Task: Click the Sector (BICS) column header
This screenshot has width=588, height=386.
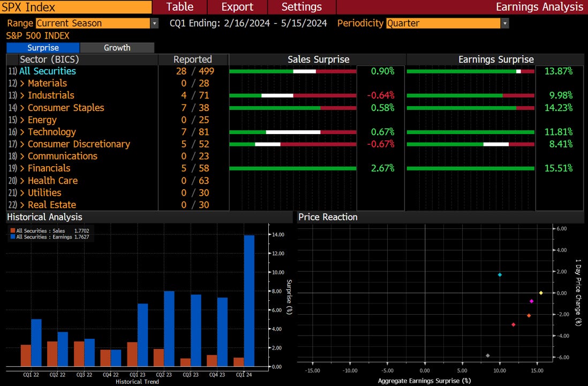Action: [x=49, y=60]
